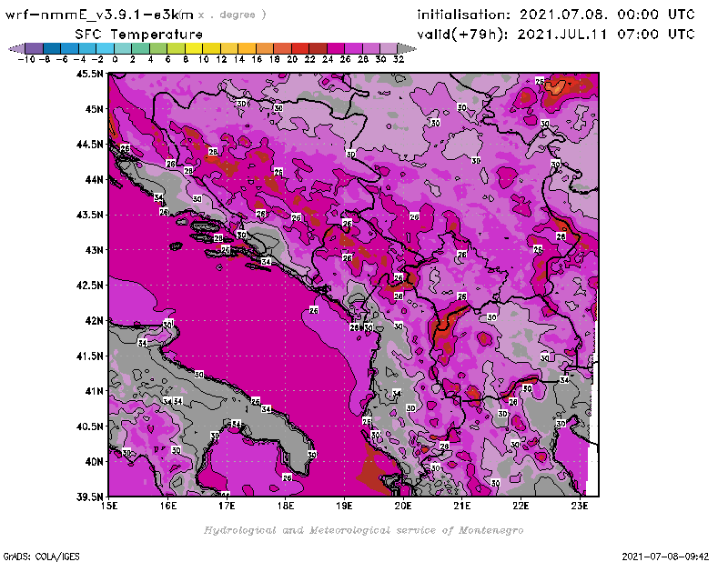This screenshot has height=562, width=728.
Task: Click the '40N' latitude label
Action: [x=95, y=462]
